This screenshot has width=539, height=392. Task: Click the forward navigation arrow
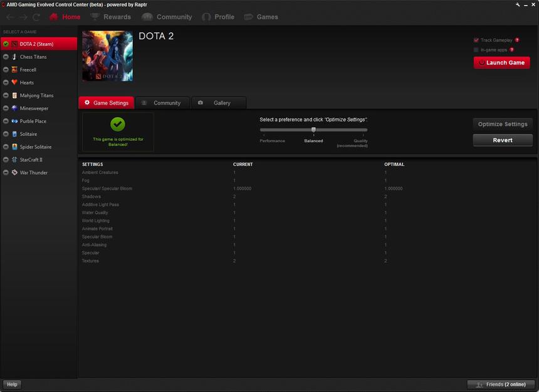pos(23,18)
